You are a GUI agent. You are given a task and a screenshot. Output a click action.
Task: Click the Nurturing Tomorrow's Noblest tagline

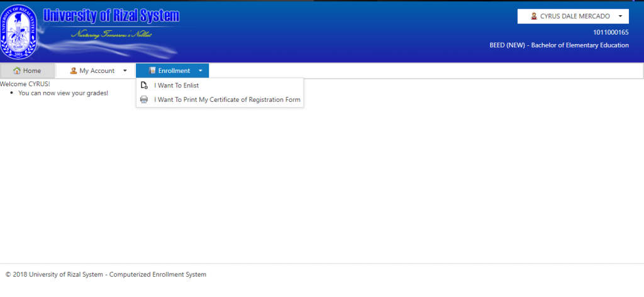(x=111, y=34)
